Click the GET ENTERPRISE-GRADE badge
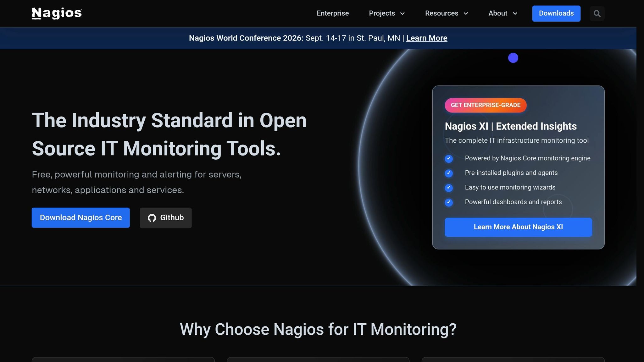The width and height of the screenshot is (644, 362). (x=486, y=105)
